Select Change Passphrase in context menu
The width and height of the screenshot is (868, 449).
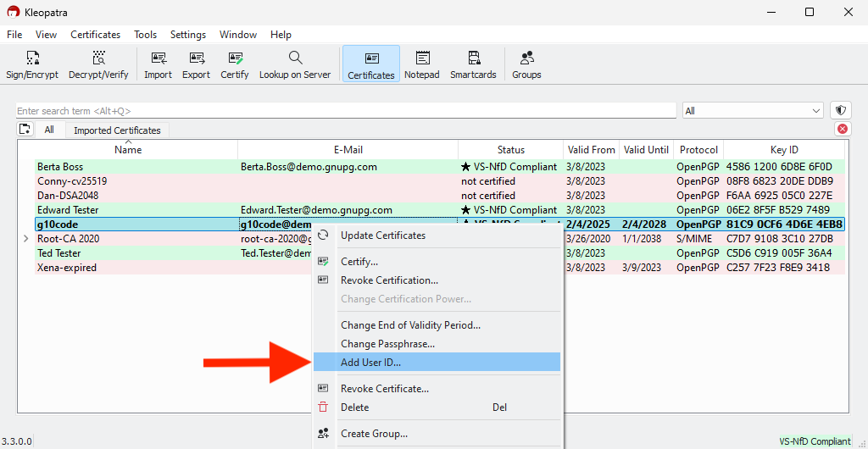(437, 344)
